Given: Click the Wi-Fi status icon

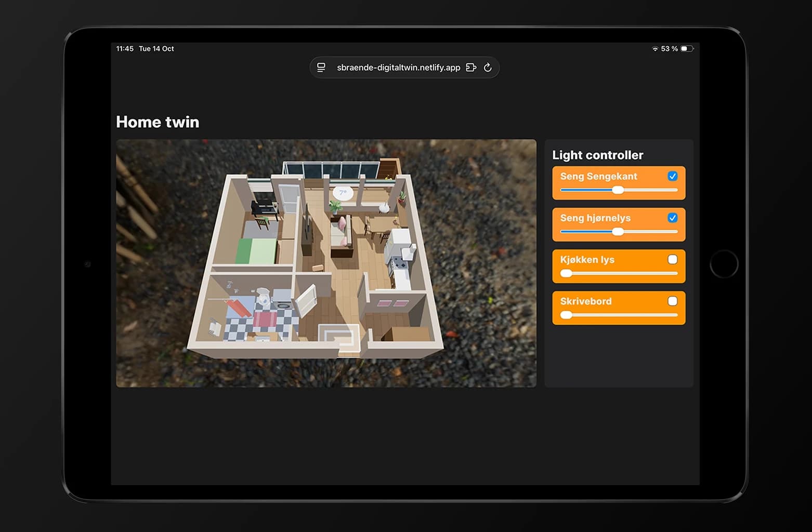Looking at the screenshot, I should tap(654, 48).
